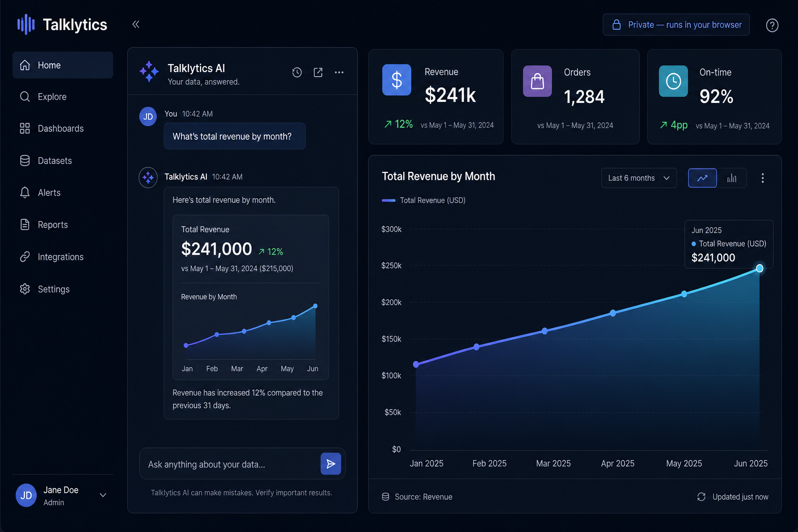
Task: Click the Talklytics brand name
Action: pos(75,25)
